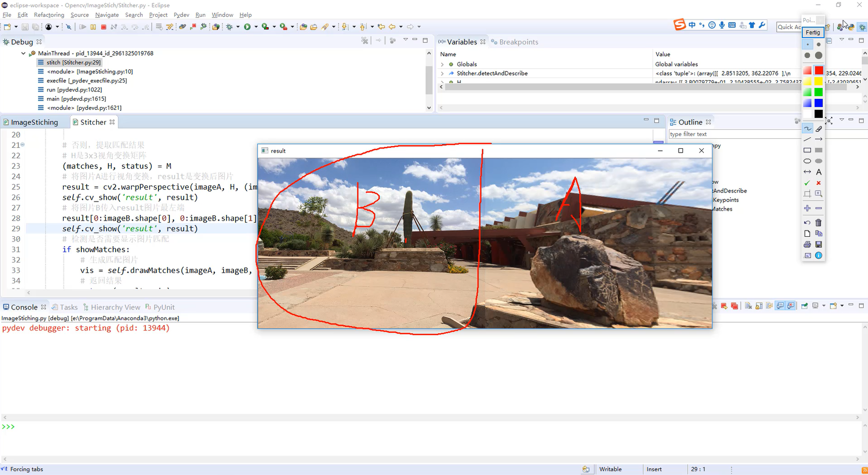Open the Refactoring menu

coord(49,15)
